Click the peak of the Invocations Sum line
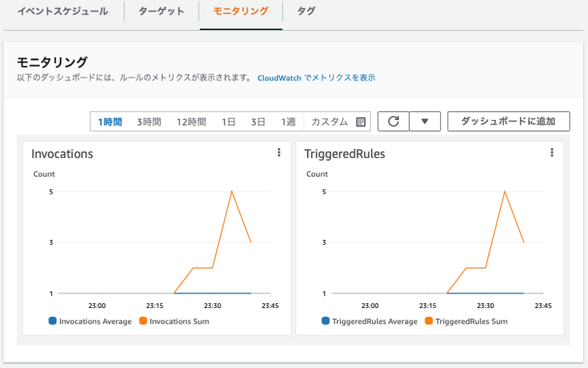Screen dimensions: 588x368 coord(232,191)
